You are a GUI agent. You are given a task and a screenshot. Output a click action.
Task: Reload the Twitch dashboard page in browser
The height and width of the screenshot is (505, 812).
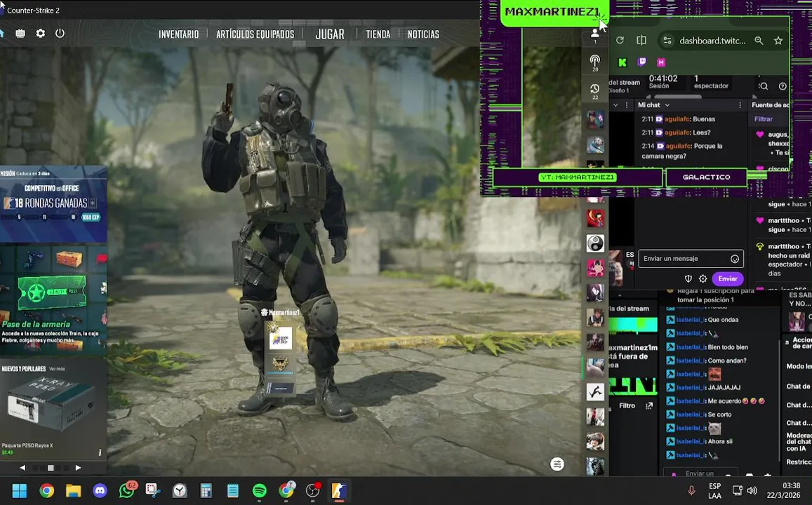[x=620, y=41]
